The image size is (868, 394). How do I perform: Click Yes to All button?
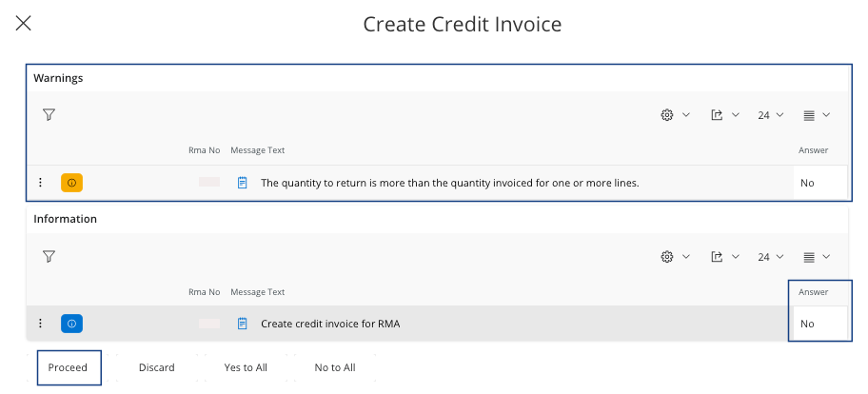245,367
